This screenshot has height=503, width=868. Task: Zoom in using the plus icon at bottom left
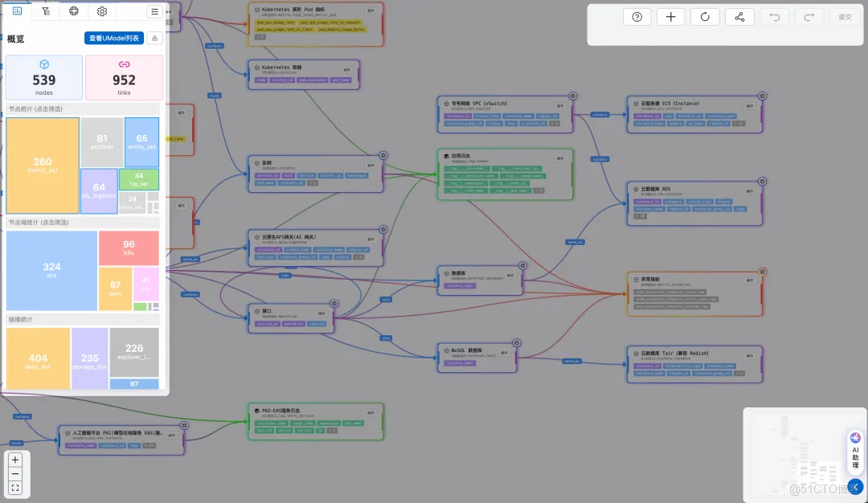point(15,459)
